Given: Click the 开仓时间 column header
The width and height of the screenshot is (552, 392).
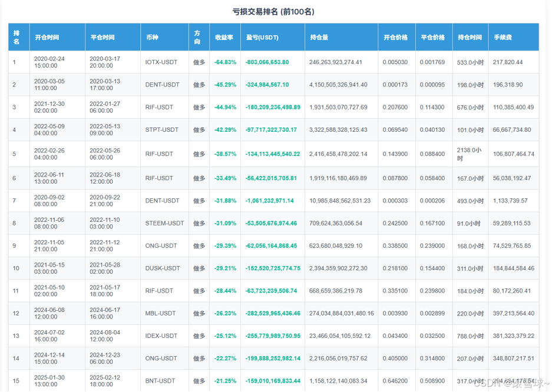Looking at the screenshot, I should tap(57, 37).
